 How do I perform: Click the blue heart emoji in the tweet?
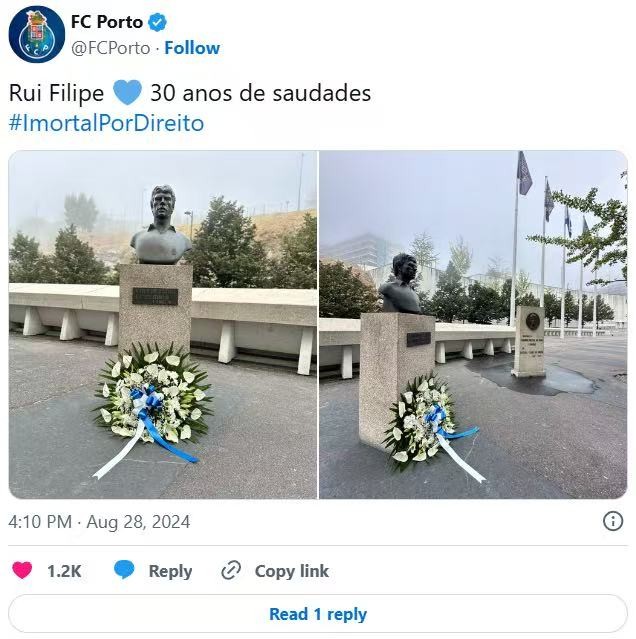[x=127, y=93]
